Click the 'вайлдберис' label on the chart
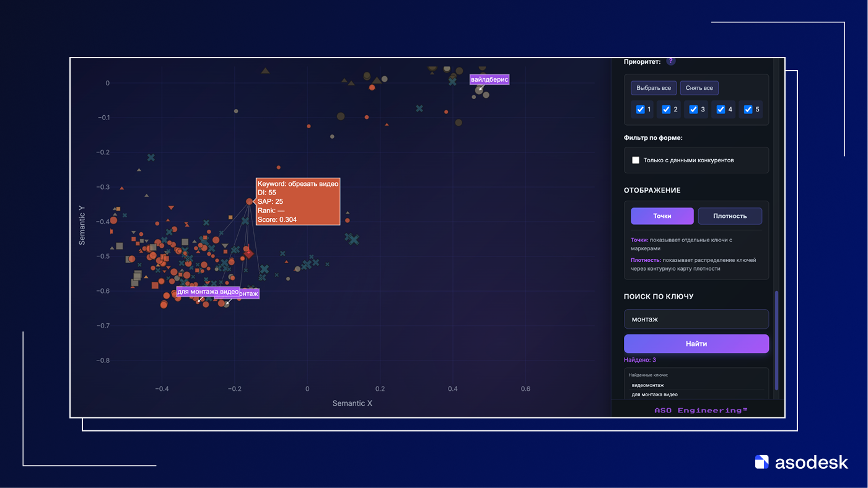The width and height of the screenshot is (868, 488). point(489,79)
